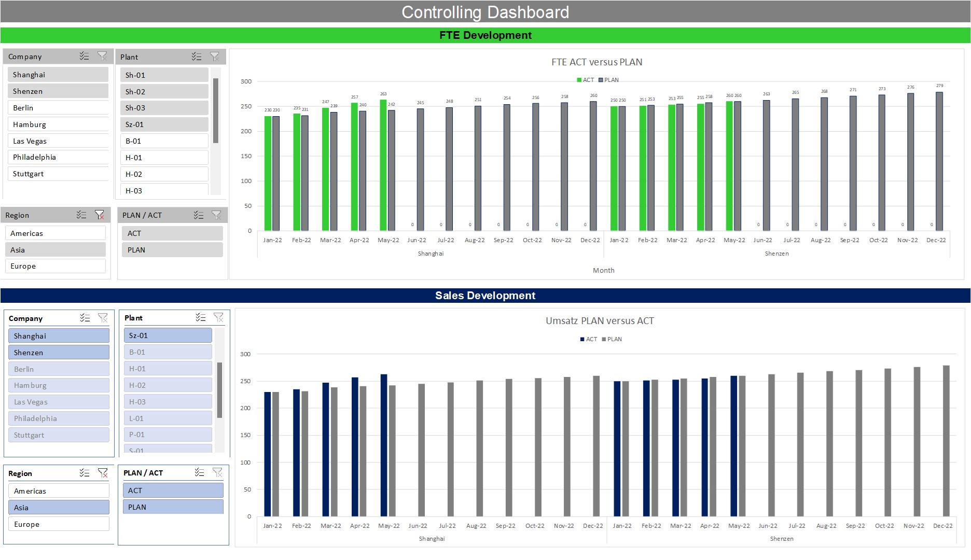The image size is (971, 560).
Task: Click the Sales Plant slicer scrollbar
Action: point(219,390)
